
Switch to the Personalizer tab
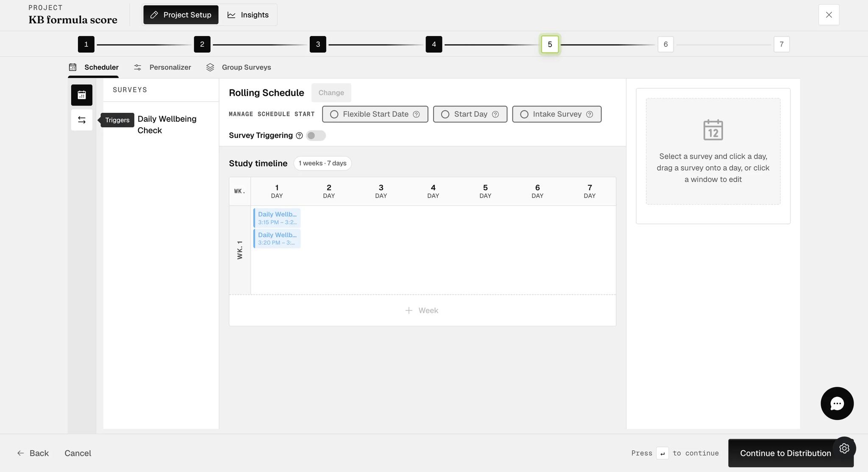[162, 67]
